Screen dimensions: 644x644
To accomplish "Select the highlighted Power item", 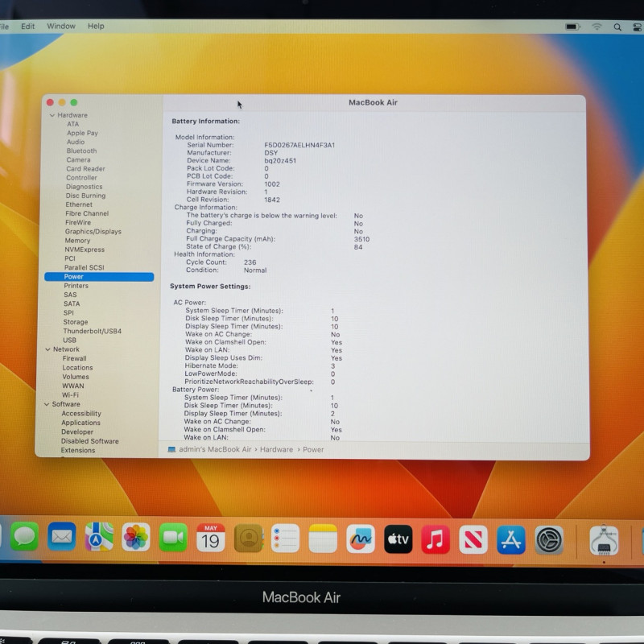I will pos(99,277).
